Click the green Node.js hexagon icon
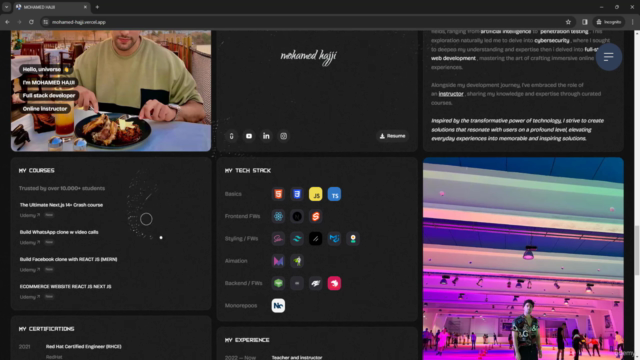 [278, 283]
